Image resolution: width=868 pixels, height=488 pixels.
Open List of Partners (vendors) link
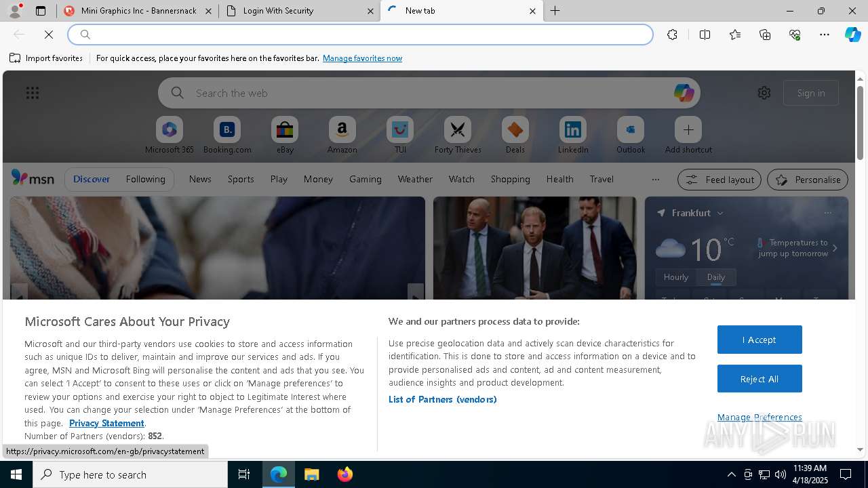point(443,399)
